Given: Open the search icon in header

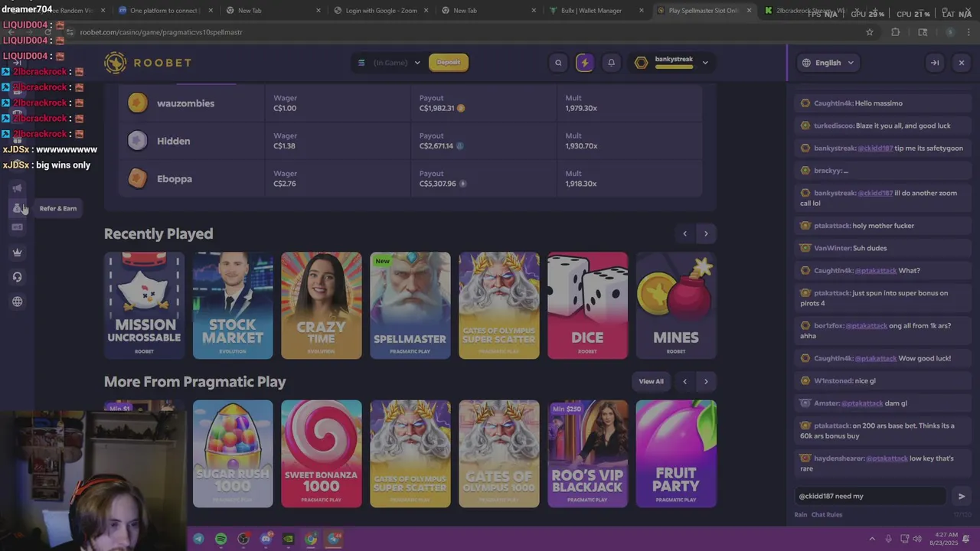Looking at the screenshot, I should pyautogui.click(x=558, y=63).
